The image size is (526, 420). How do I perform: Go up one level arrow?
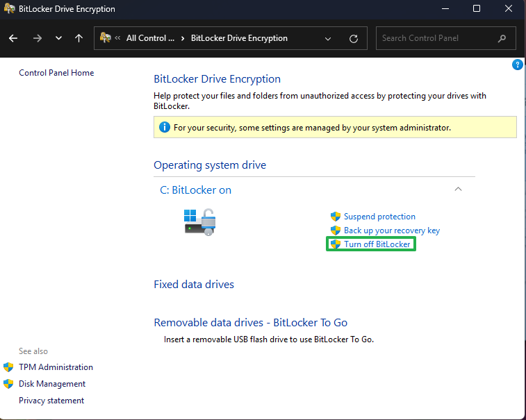tap(79, 38)
